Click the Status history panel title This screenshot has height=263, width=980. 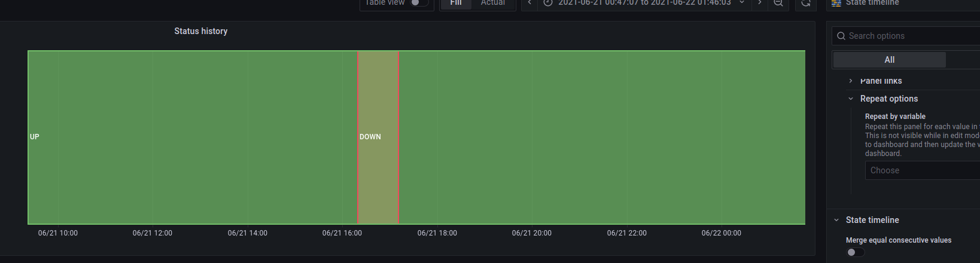[201, 31]
